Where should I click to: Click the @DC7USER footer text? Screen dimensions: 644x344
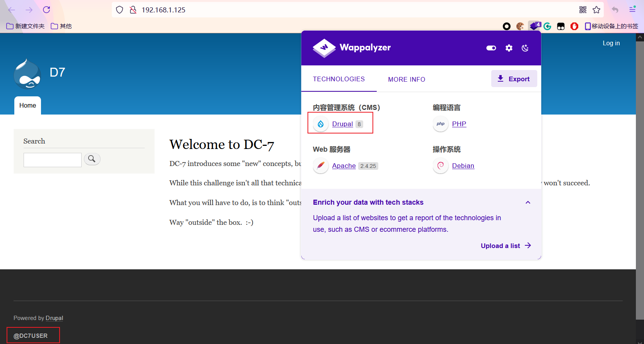[x=31, y=336]
